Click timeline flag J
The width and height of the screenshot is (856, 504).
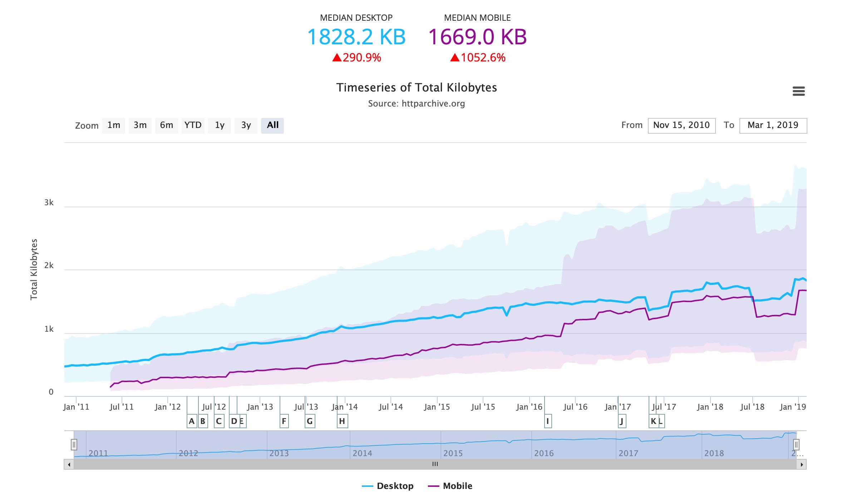click(622, 421)
